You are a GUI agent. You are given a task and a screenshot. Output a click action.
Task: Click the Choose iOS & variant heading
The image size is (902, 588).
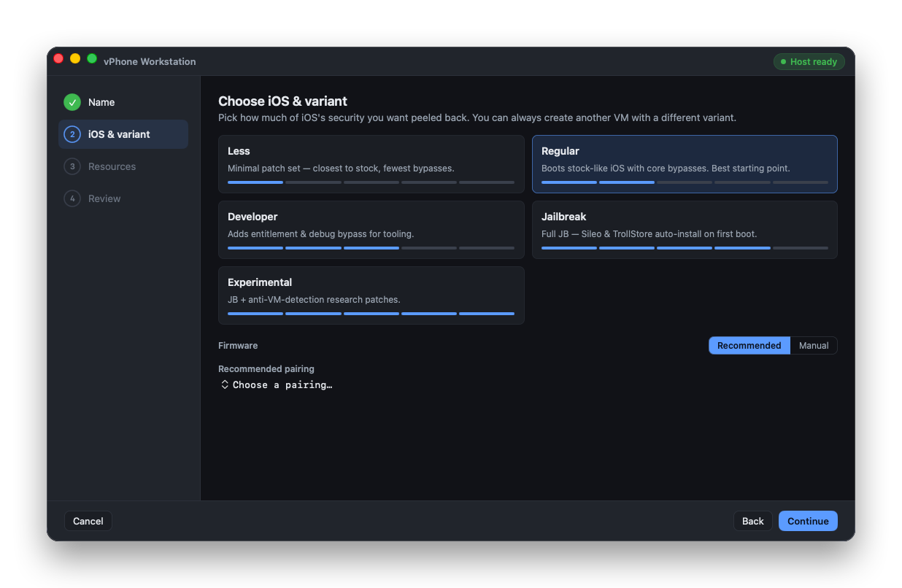(282, 101)
